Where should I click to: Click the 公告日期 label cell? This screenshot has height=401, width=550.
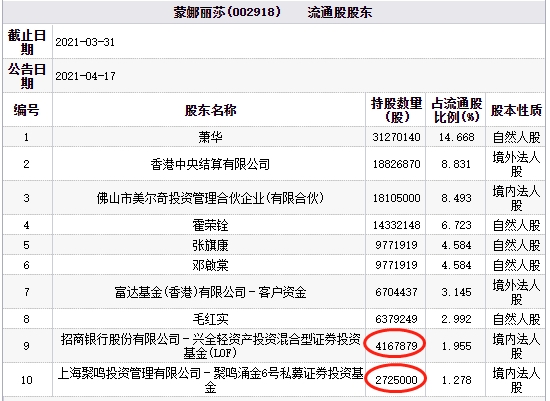[27, 76]
